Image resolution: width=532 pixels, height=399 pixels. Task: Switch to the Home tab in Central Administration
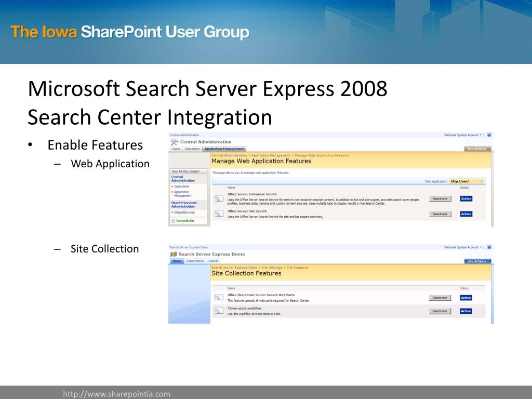click(x=176, y=149)
